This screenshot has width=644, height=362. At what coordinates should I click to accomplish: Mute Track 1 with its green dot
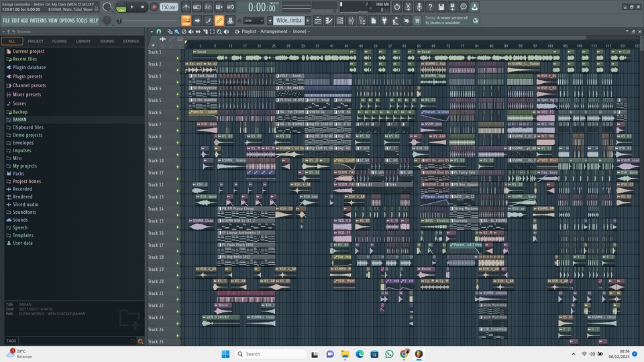tap(178, 58)
